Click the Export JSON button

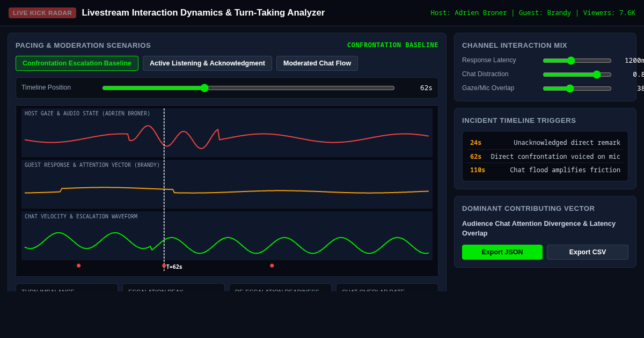coord(502,252)
